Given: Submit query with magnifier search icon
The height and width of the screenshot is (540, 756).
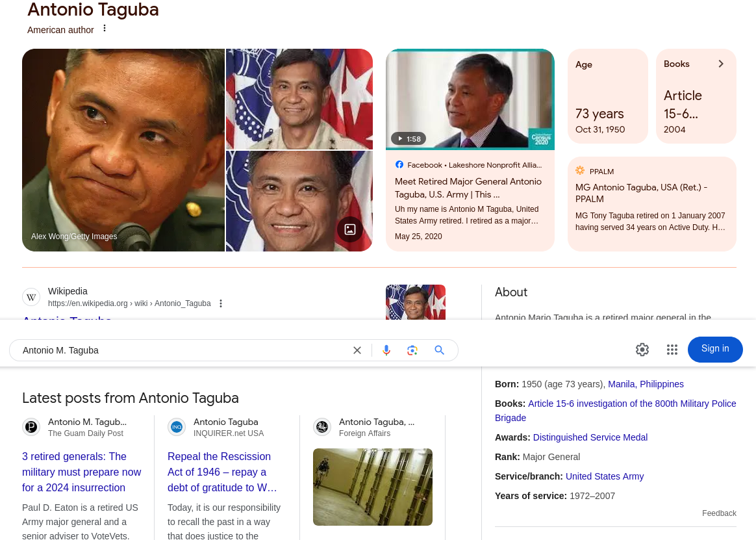Looking at the screenshot, I should (x=439, y=350).
